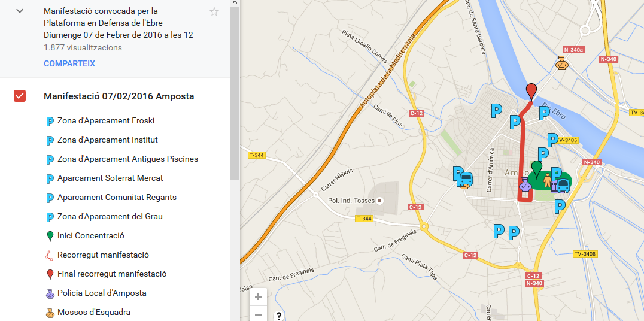
Task: Click the orange officer icon for Mossos d'Esquadra
Action: click(x=50, y=313)
